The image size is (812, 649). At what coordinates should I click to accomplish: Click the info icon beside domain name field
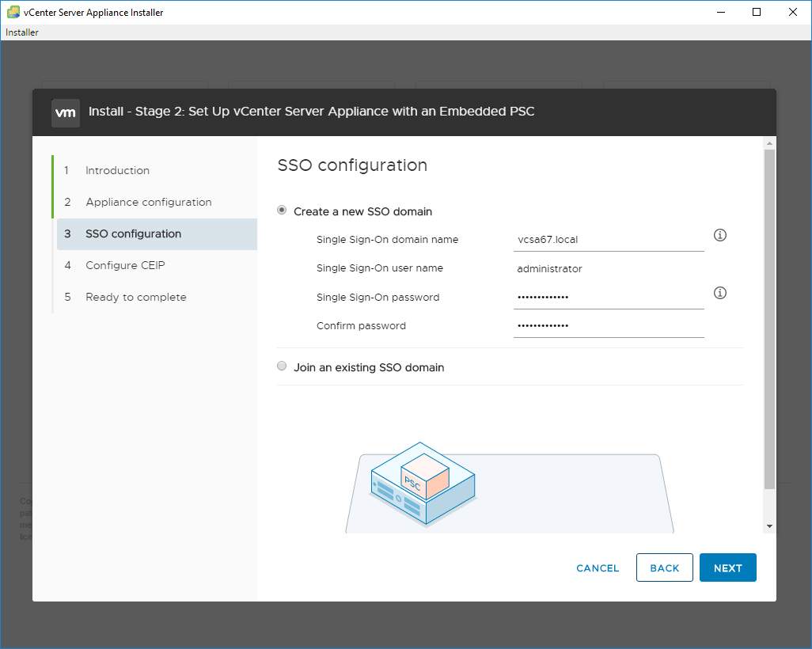click(x=720, y=235)
